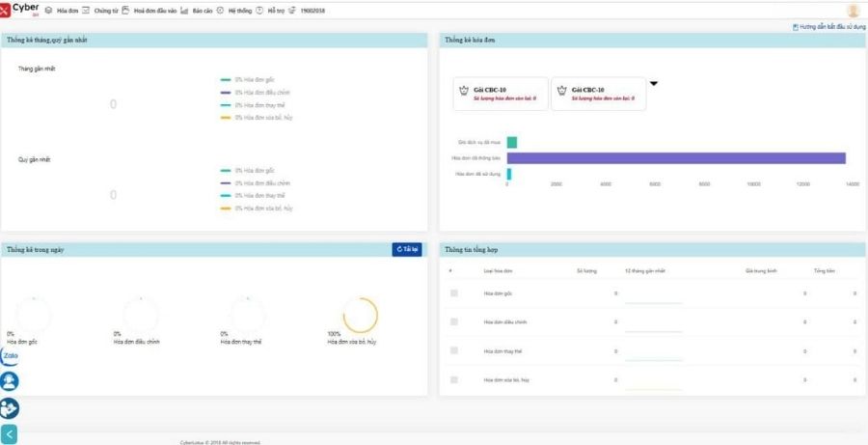This screenshot has width=868, height=445.
Task: Tick the checkbox in the Hóa đơn điều chỉnh row
Action: coord(454,321)
